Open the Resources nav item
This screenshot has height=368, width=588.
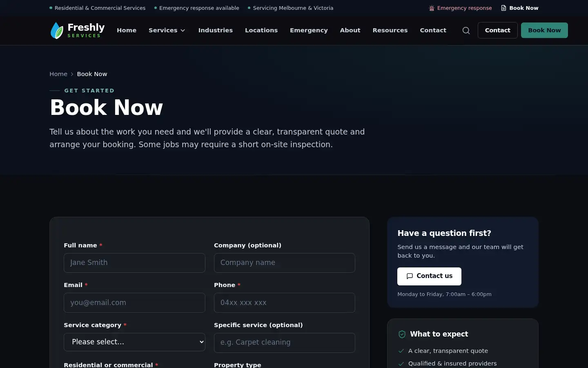click(390, 30)
